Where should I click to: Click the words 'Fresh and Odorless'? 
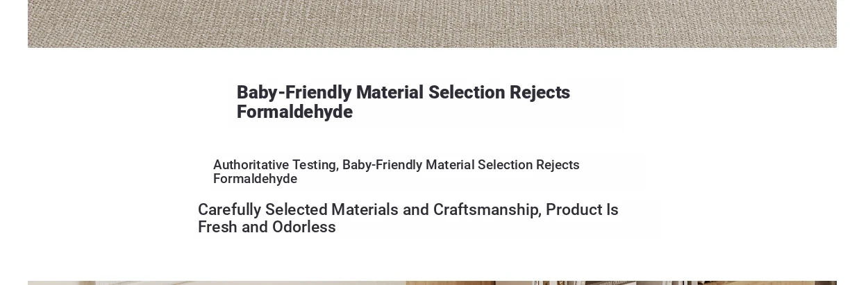(267, 227)
